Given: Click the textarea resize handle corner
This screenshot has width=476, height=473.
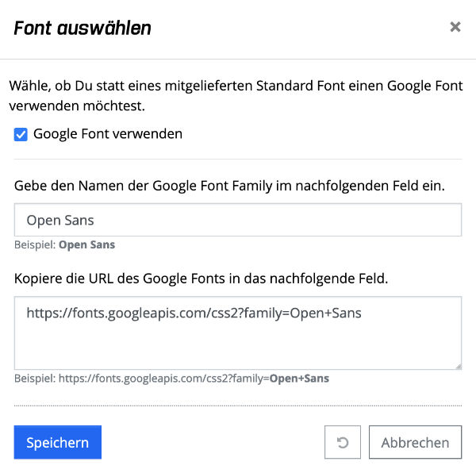Looking at the screenshot, I should pos(458,366).
